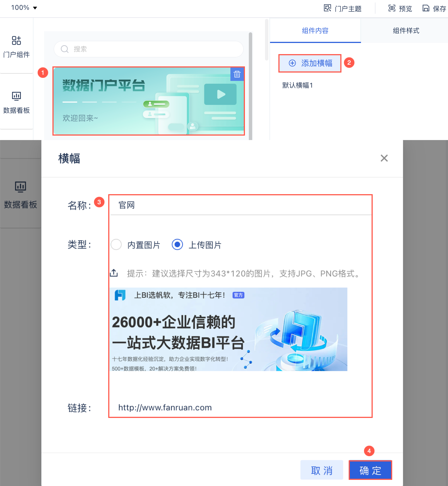Viewport: 448px width, 486px height.
Task: Delete the banner component via trash icon
Action: point(237,74)
